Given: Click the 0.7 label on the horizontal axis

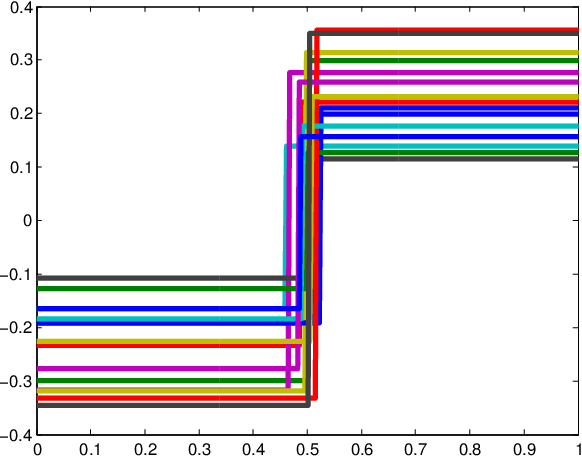Looking at the screenshot, I should (416, 450).
